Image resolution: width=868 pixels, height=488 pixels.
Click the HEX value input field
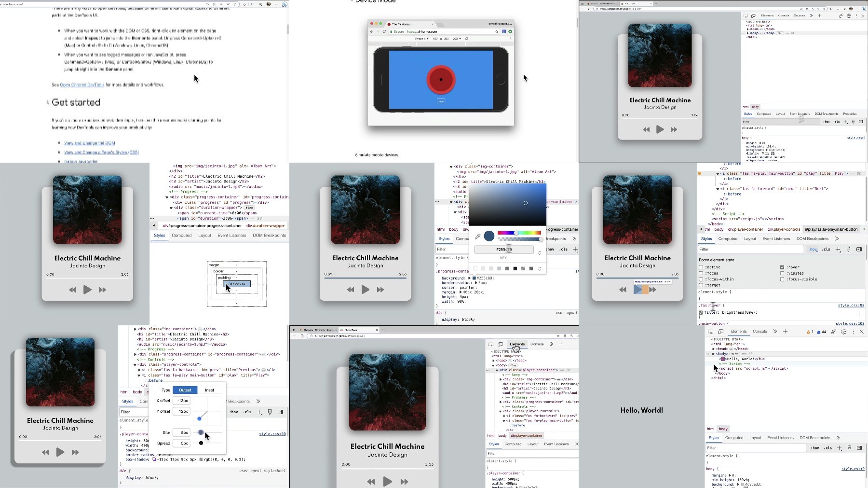(x=504, y=250)
